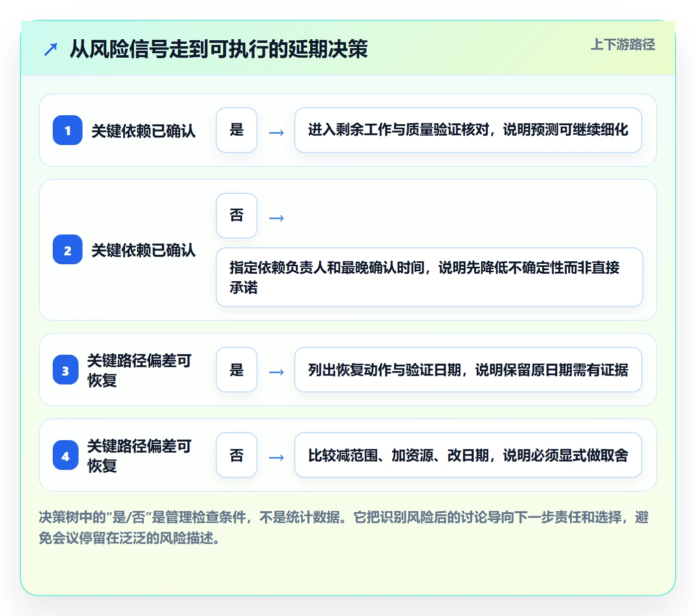Click the number 4 step badge
This screenshot has height=616, width=696.
66,455
